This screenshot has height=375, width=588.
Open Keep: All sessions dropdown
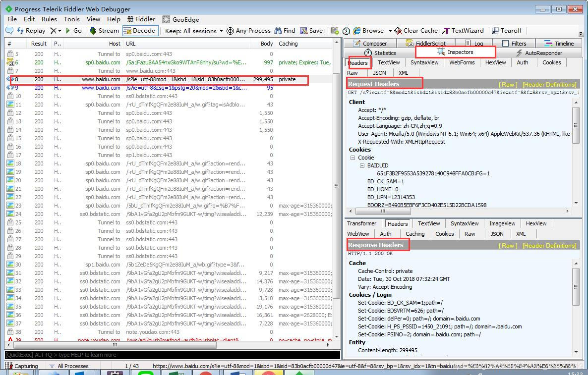(x=194, y=31)
